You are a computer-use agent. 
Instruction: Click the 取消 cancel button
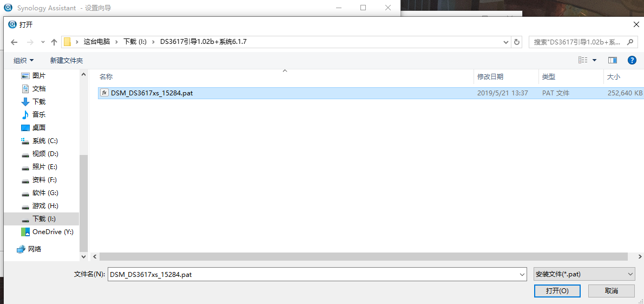coord(612,291)
